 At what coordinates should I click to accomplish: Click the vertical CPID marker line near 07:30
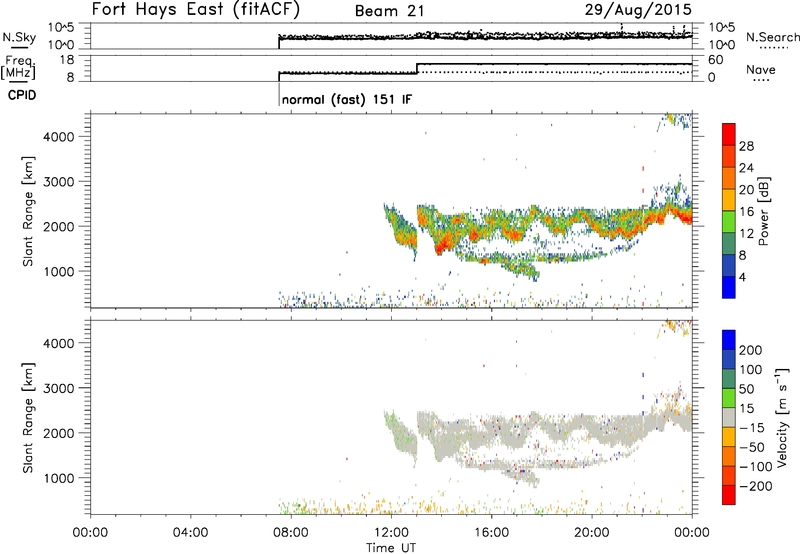pyautogui.click(x=279, y=95)
